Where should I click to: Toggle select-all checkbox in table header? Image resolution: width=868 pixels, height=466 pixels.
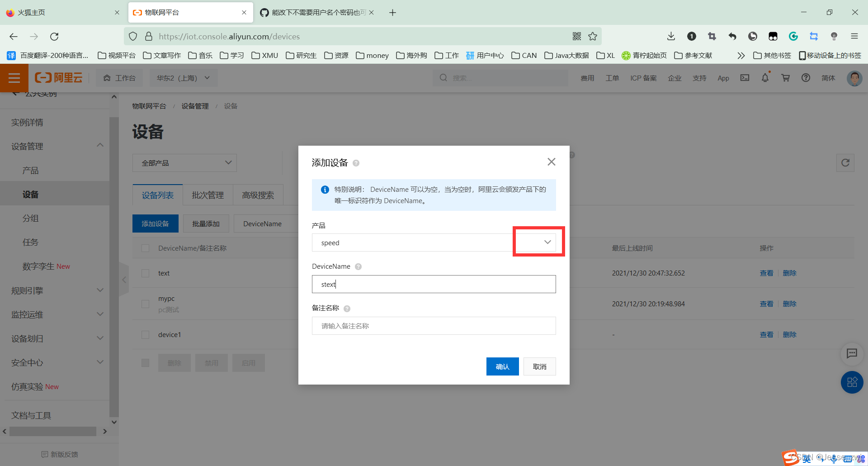point(145,248)
